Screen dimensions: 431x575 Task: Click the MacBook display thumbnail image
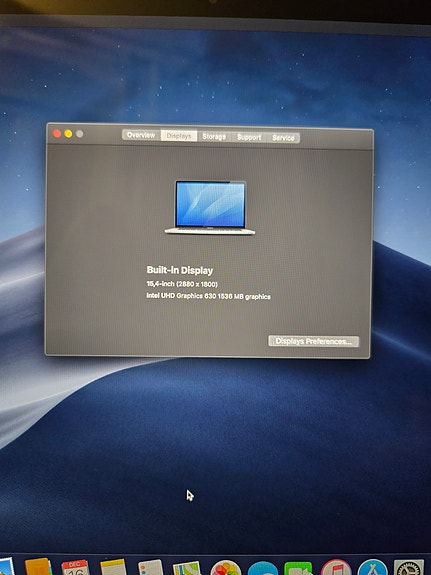pos(210,208)
